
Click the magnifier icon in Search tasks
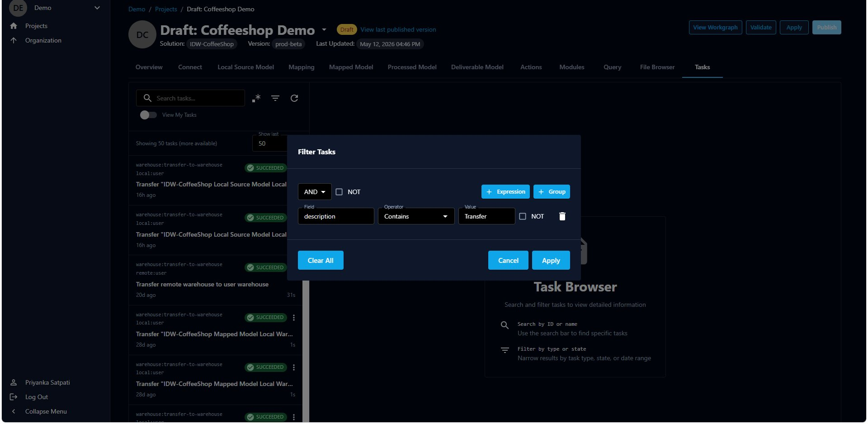pos(147,98)
